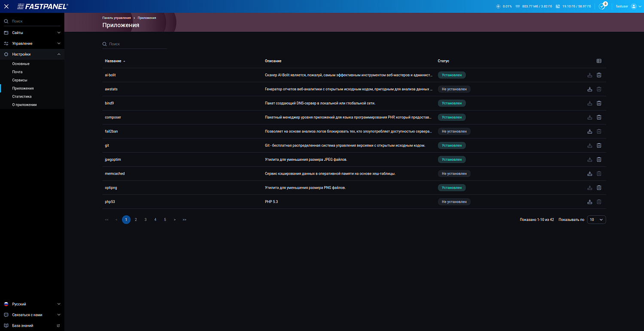Expand the Управление menu

click(x=32, y=43)
